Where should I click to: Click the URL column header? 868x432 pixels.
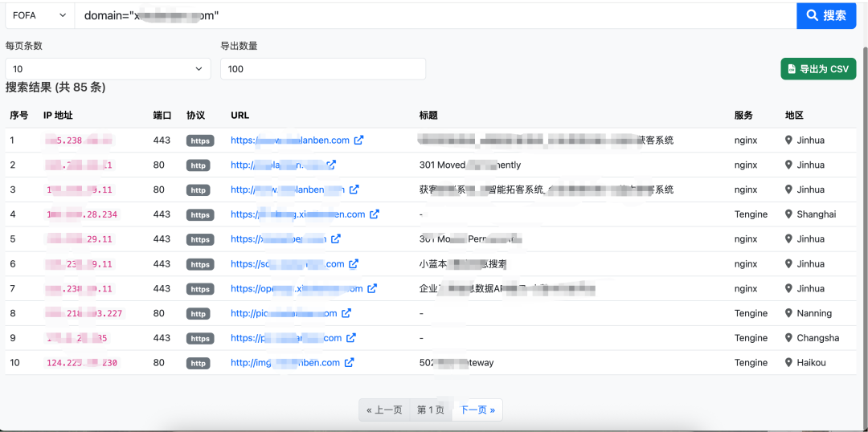pyautogui.click(x=240, y=116)
